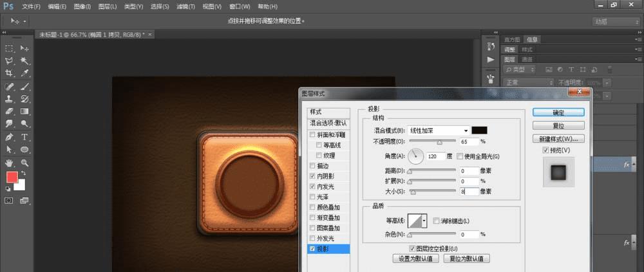
Task: Click the opacity (不透明度) slider
Action: (x=433, y=141)
